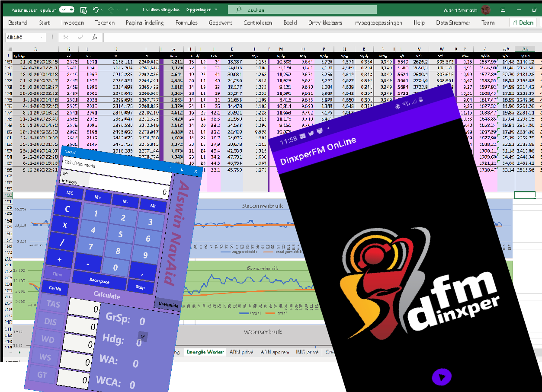Viewport: 542px width, 392px height.
Task: Open the Help ribbon tab
Action: 419,23
